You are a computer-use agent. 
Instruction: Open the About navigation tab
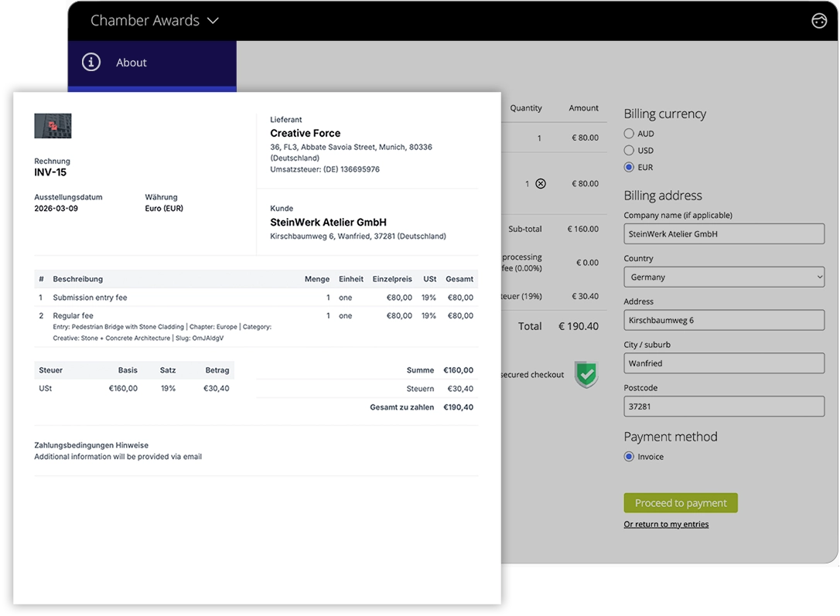[x=131, y=63]
